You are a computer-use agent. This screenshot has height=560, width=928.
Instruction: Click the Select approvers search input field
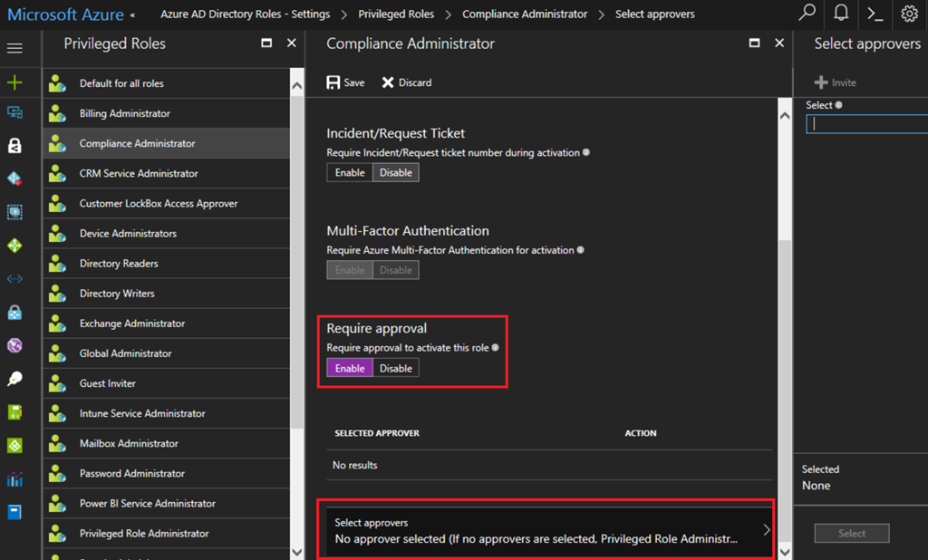click(866, 124)
